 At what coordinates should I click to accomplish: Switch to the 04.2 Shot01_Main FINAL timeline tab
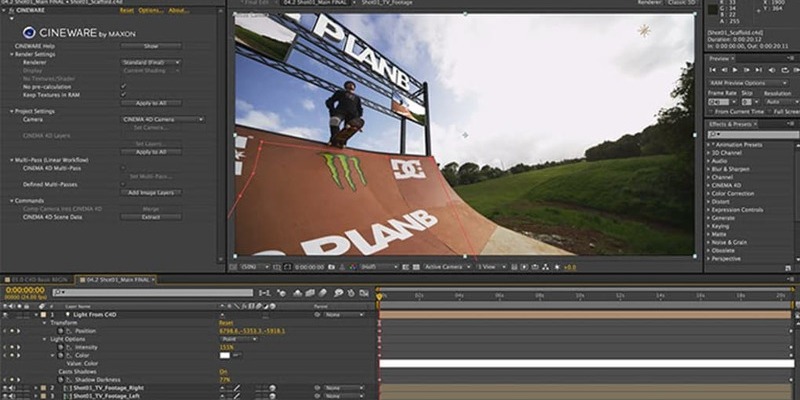116,280
